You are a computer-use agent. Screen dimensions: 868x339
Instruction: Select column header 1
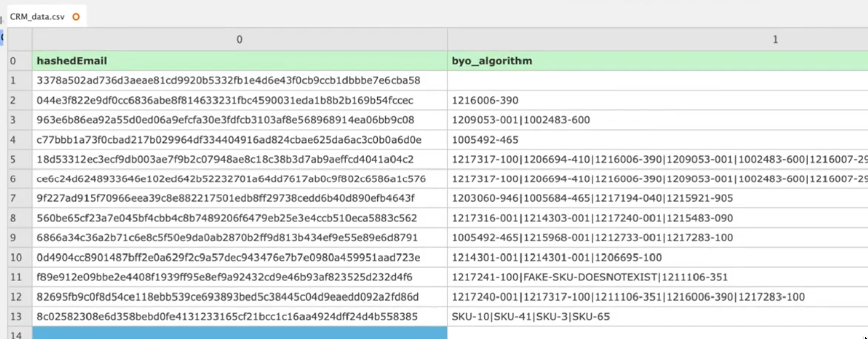point(658,39)
